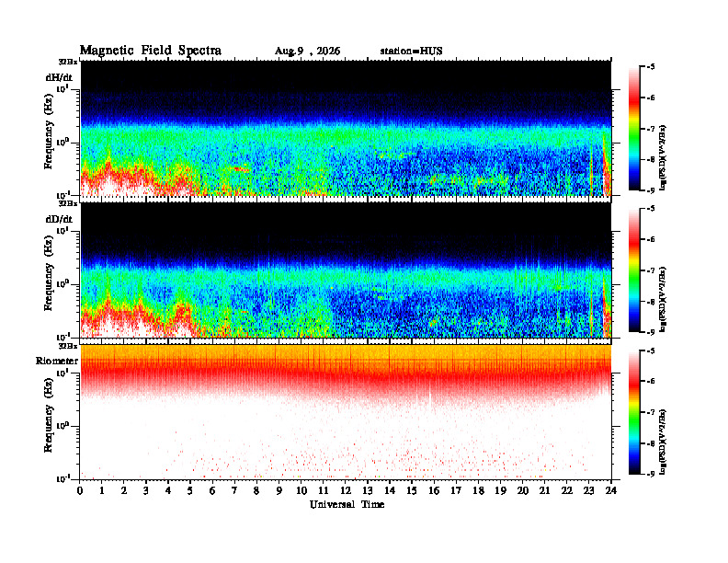Click the "-9" value on dH/dt colorbar
The height and width of the screenshot is (563, 728).
[652, 190]
